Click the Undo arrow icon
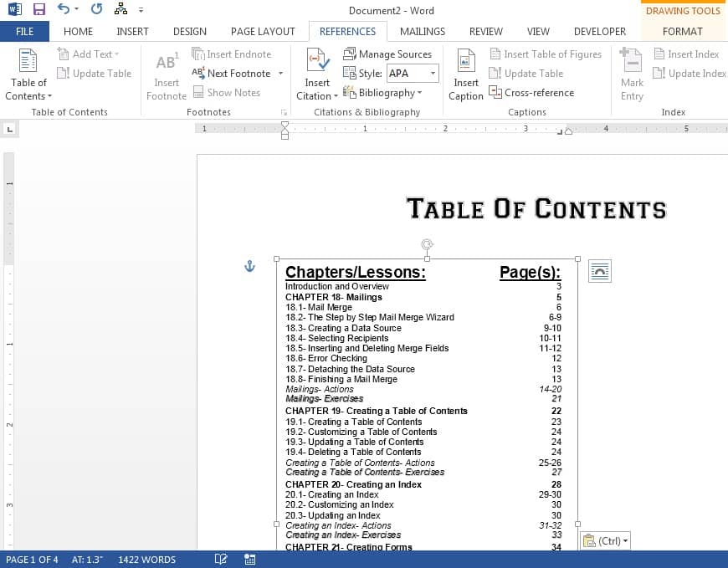The width and height of the screenshot is (728, 568). 64,9
